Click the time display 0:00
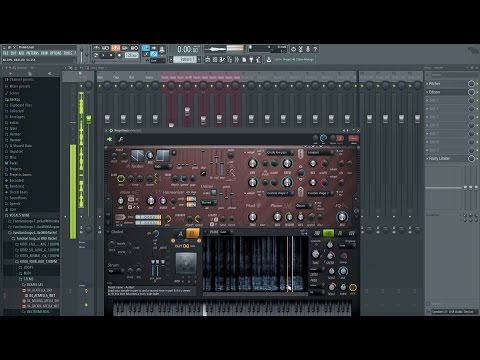480x360 pixels. (188, 50)
